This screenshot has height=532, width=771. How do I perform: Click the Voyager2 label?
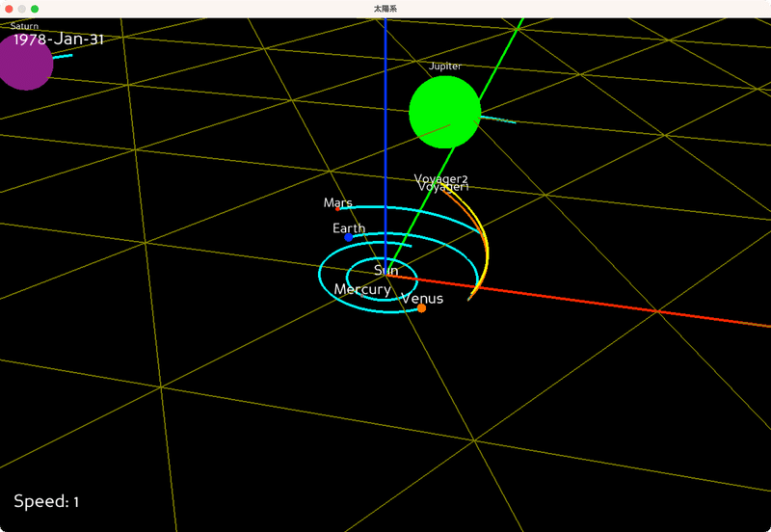440,178
